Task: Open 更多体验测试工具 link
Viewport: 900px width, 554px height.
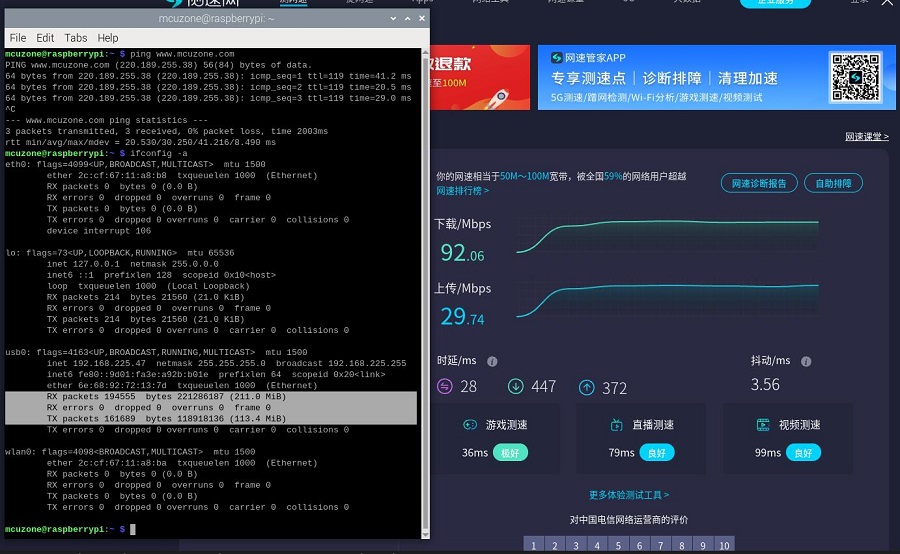Action: [x=629, y=495]
